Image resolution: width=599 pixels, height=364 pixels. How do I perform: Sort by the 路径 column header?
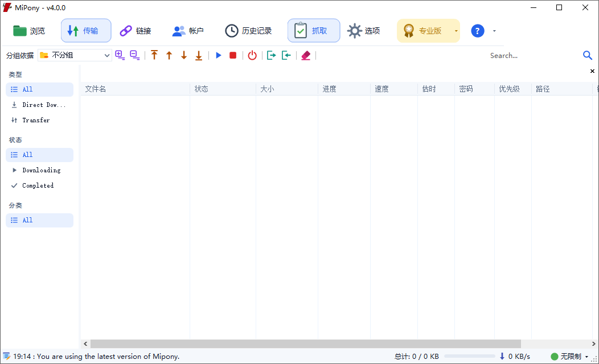point(562,89)
